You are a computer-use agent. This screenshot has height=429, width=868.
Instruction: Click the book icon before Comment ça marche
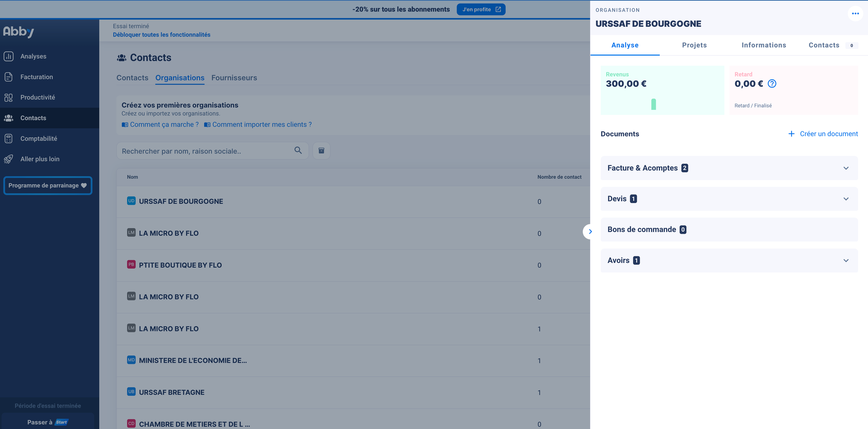[125, 125]
